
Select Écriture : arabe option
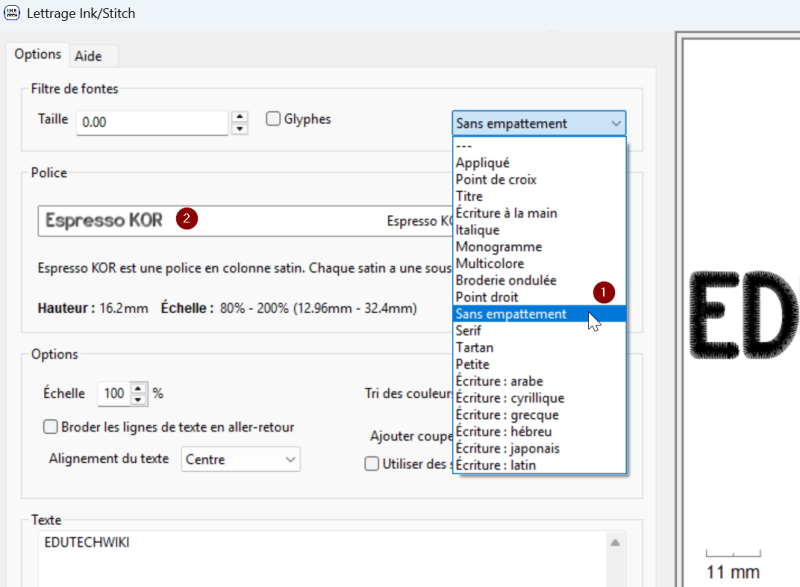coord(539,381)
